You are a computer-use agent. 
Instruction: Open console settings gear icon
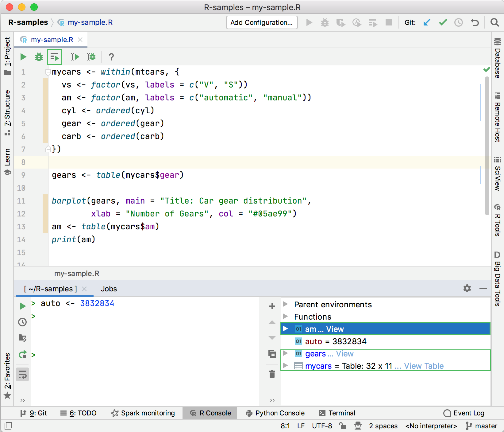click(x=467, y=288)
